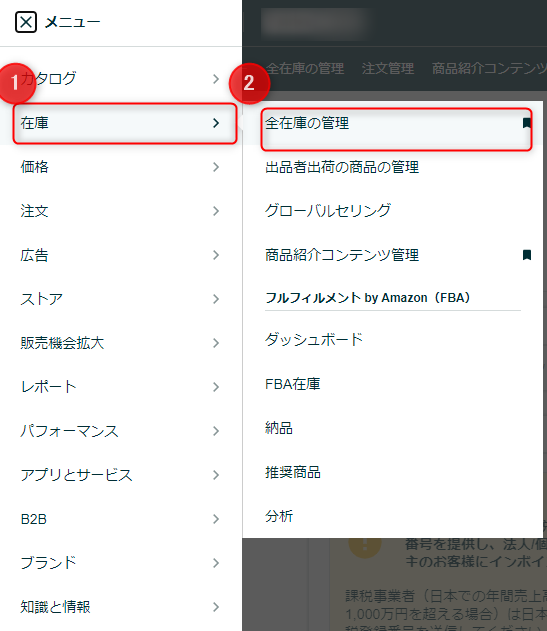Open the アプリとサービス menu category
Screen dimensions: 547x631
(121, 475)
